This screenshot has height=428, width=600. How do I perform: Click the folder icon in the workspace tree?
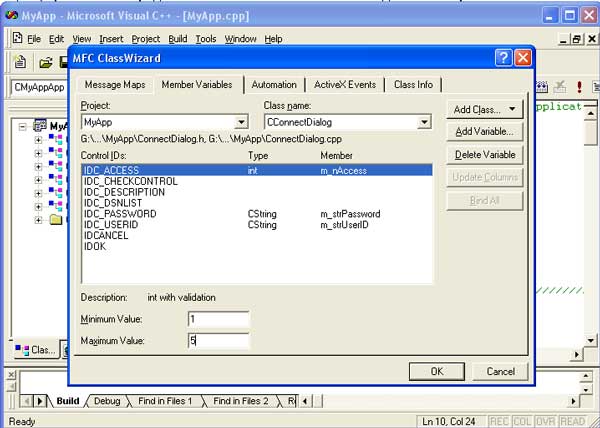[56, 220]
